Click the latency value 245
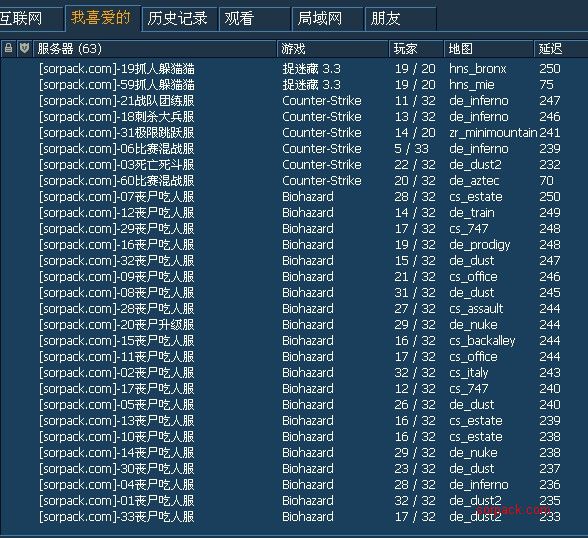The height and width of the screenshot is (538, 588). (x=550, y=293)
